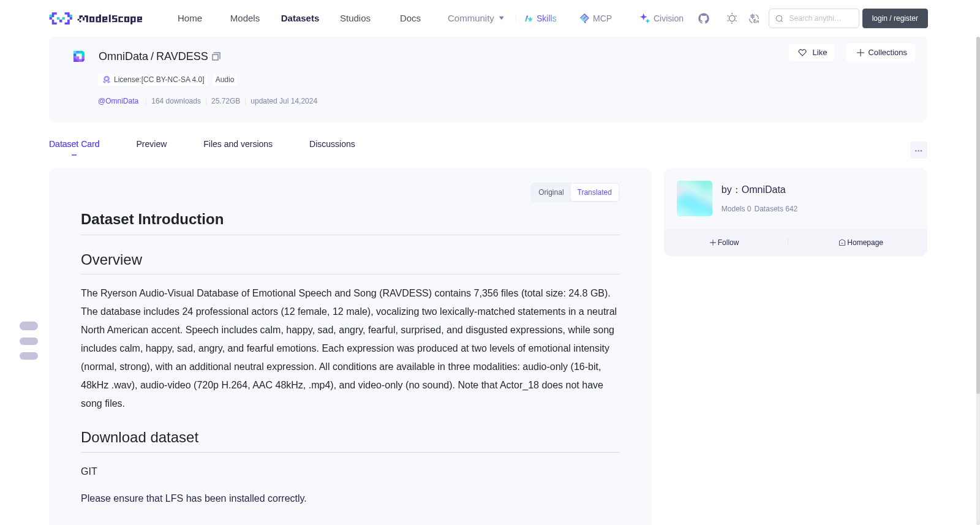The width and height of the screenshot is (980, 525).
Task: Go to the Home menu item
Action: tap(190, 18)
